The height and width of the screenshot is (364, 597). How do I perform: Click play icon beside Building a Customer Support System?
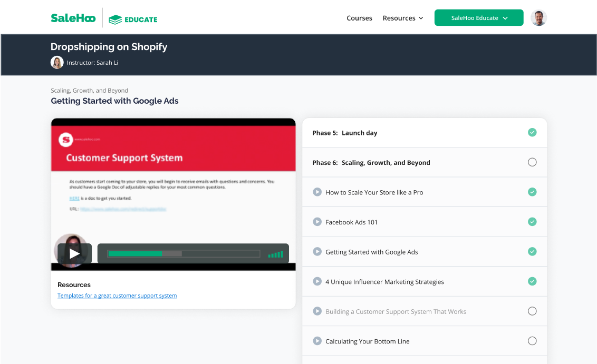317,311
